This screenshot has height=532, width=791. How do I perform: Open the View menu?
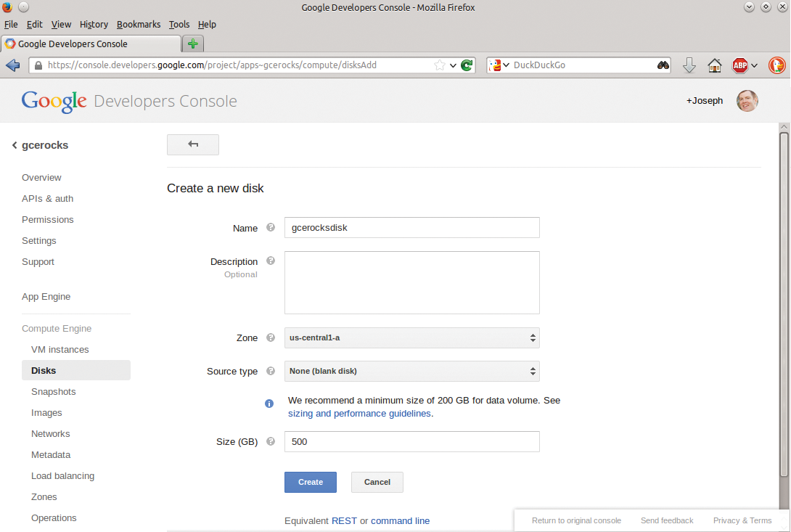coord(61,24)
